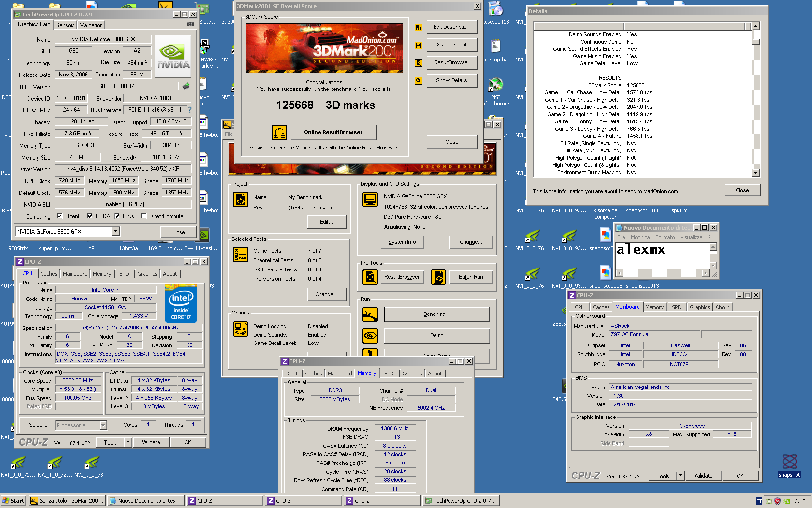Click Change... under Selected Tests
Viewport: 812px width, 508px height.
pyautogui.click(x=327, y=294)
